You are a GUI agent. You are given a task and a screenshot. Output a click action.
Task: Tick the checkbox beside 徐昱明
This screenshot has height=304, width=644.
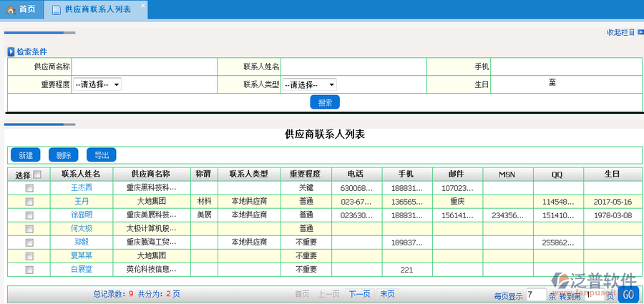(x=29, y=215)
